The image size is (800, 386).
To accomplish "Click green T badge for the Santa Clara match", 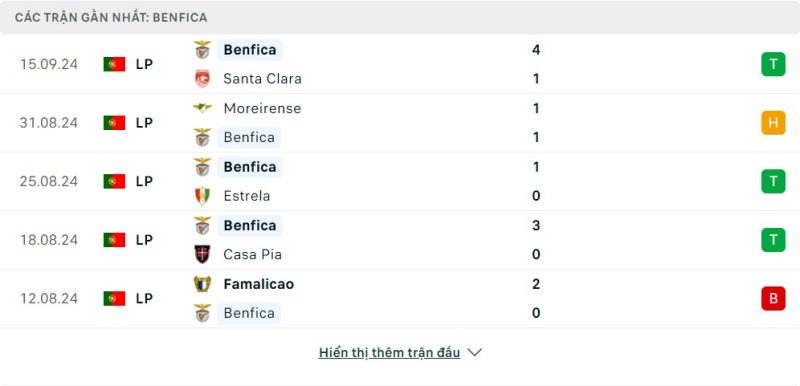I will [x=773, y=64].
